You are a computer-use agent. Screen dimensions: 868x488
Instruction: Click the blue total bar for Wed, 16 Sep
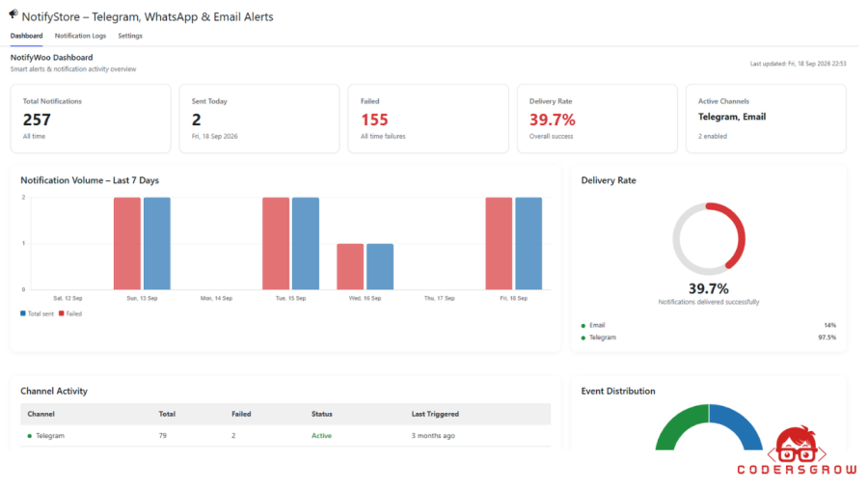click(x=380, y=267)
